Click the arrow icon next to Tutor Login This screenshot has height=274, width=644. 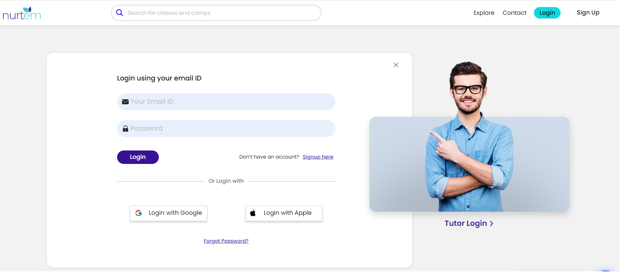pyautogui.click(x=492, y=223)
